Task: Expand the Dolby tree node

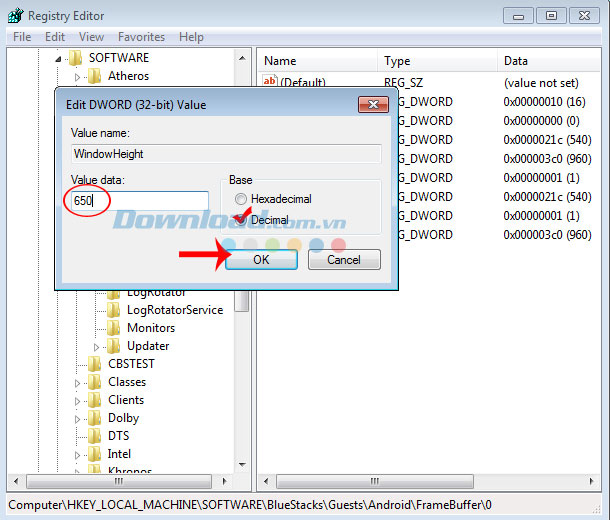Action: point(77,419)
